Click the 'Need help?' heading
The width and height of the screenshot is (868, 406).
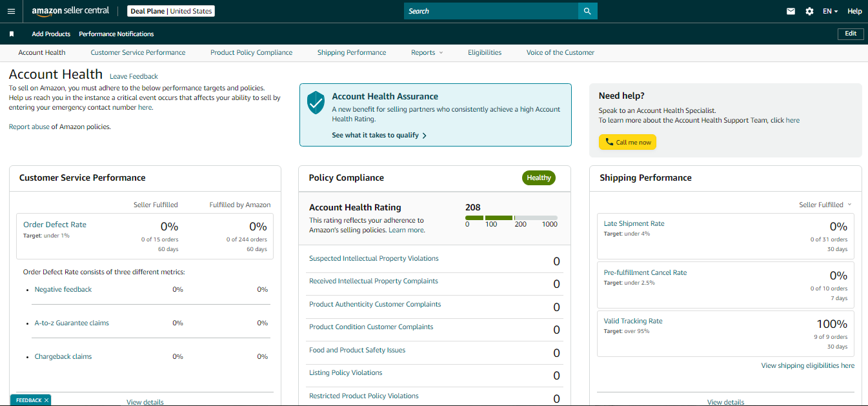click(x=621, y=96)
